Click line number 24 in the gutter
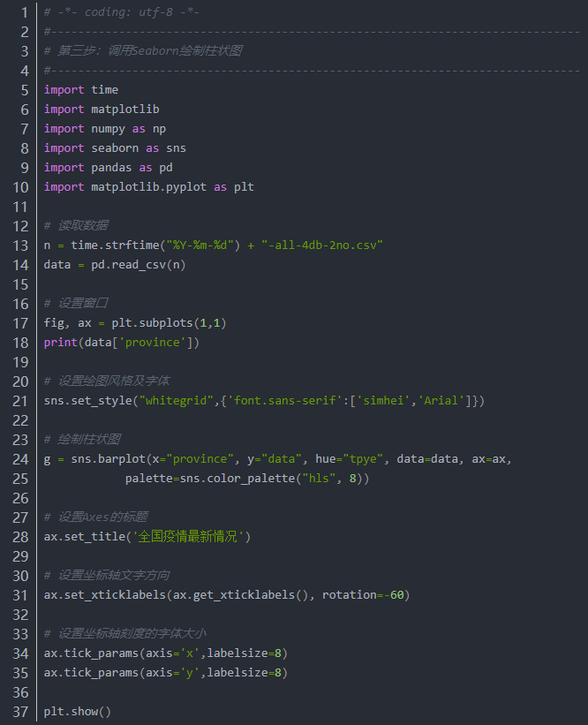Viewport: 588px width, 725px height. (x=19, y=459)
